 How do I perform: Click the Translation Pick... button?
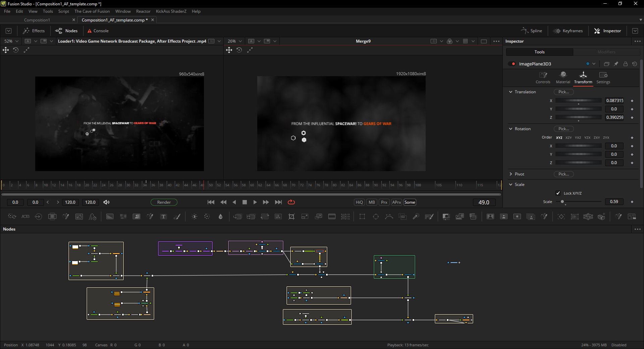(x=563, y=92)
